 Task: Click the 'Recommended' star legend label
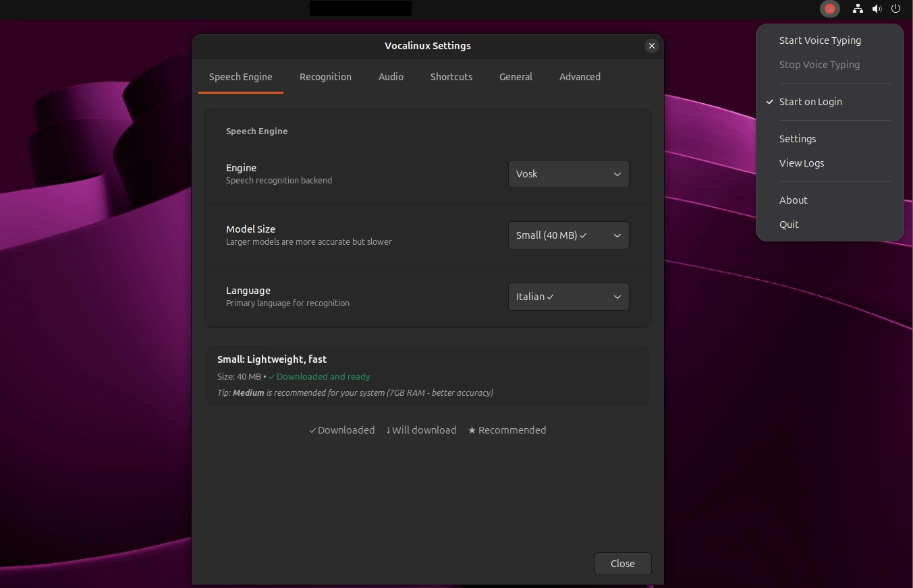point(507,430)
